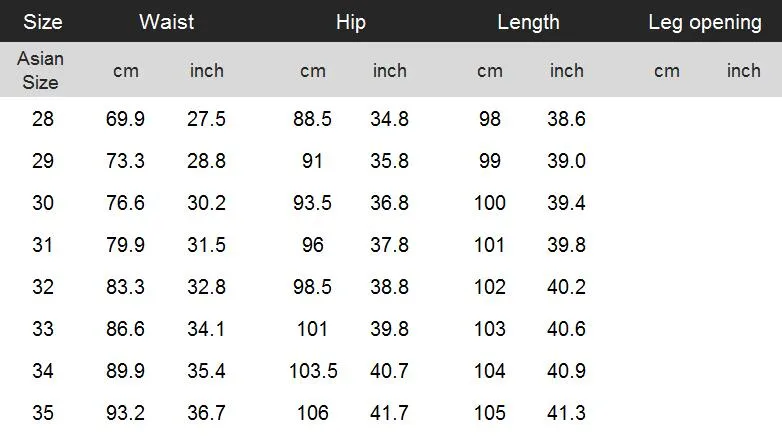This screenshot has width=782, height=440.
Task: Select length value 41.3 inch
Action: coord(566,413)
